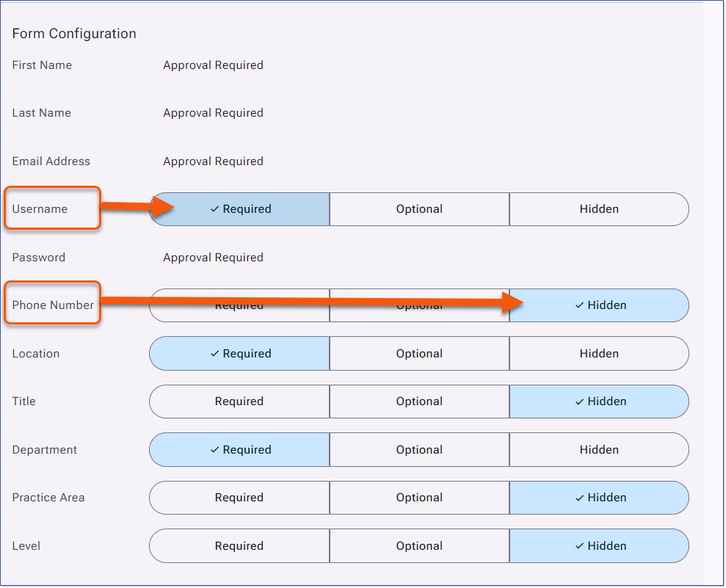Mark Location as Optional
726x588 pixels.
419,354
